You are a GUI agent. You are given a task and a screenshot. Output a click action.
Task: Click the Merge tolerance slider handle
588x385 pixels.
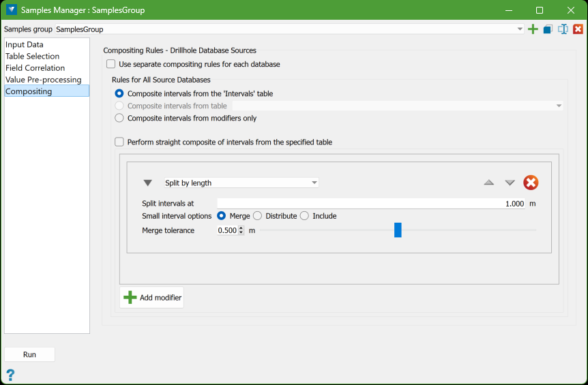coord(398,230)
